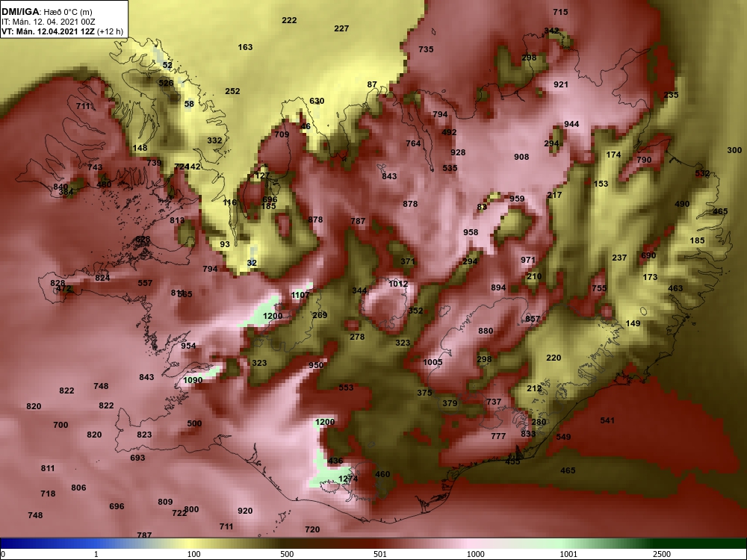Click the map value 928
This screenshot has height=560, width=747.
pyautogui.click(x=458, y=152)
